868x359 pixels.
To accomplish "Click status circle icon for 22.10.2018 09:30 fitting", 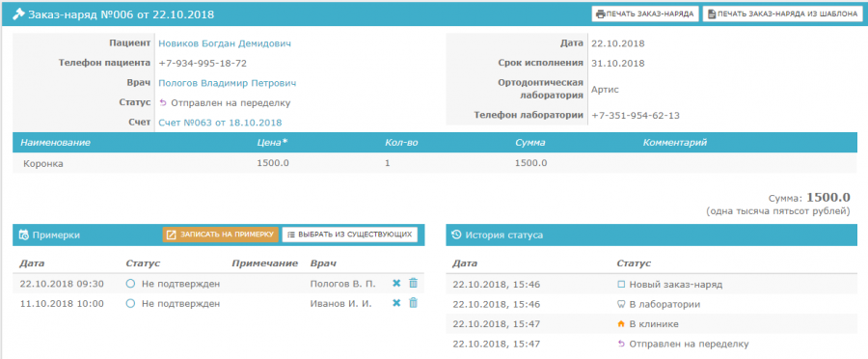I will [130, 284].
